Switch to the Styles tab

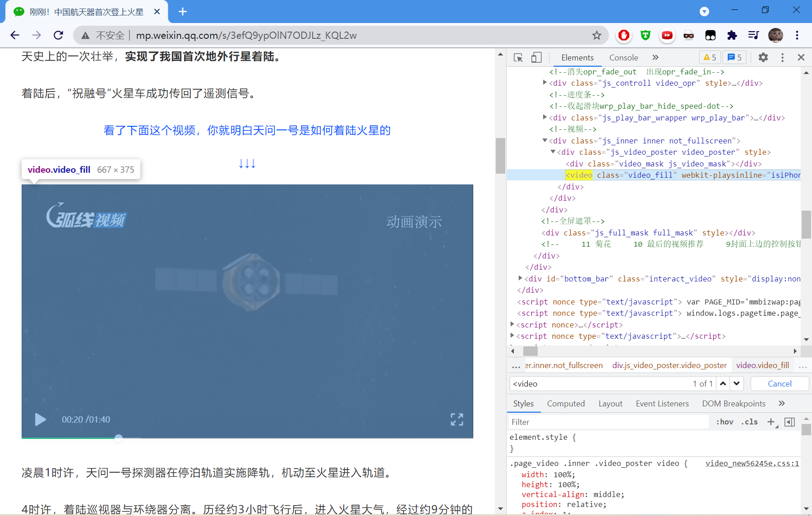[523, 404]
